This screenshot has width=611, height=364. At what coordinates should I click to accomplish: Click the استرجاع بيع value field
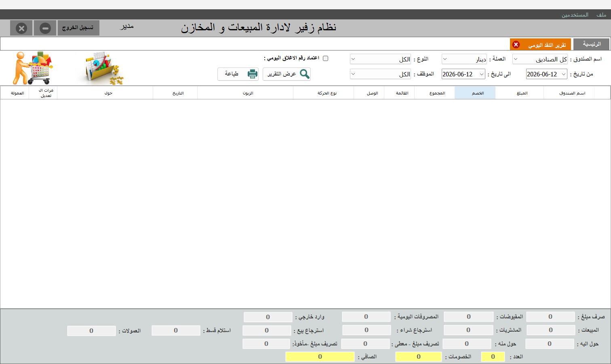[267, 330]
